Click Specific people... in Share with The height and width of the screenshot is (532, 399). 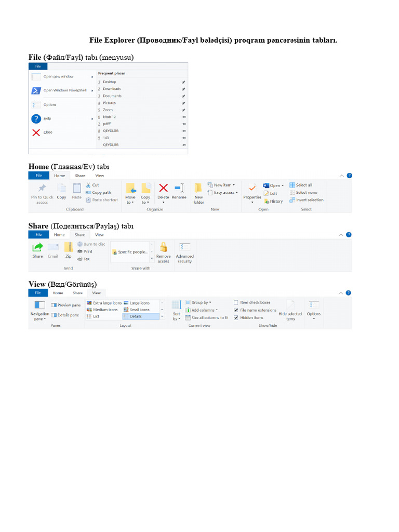pyautogui.click(x=130, y=252)
